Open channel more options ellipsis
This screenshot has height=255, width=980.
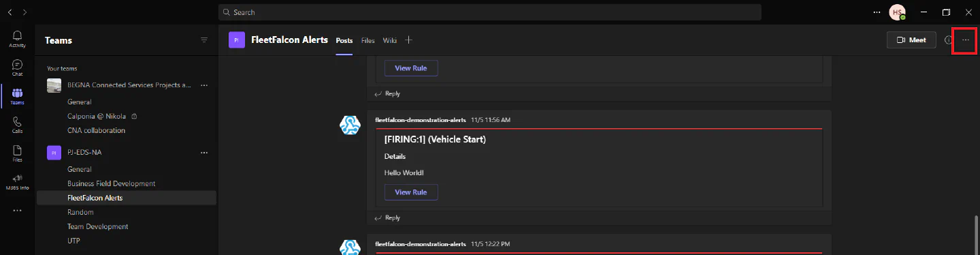[966, 40]
